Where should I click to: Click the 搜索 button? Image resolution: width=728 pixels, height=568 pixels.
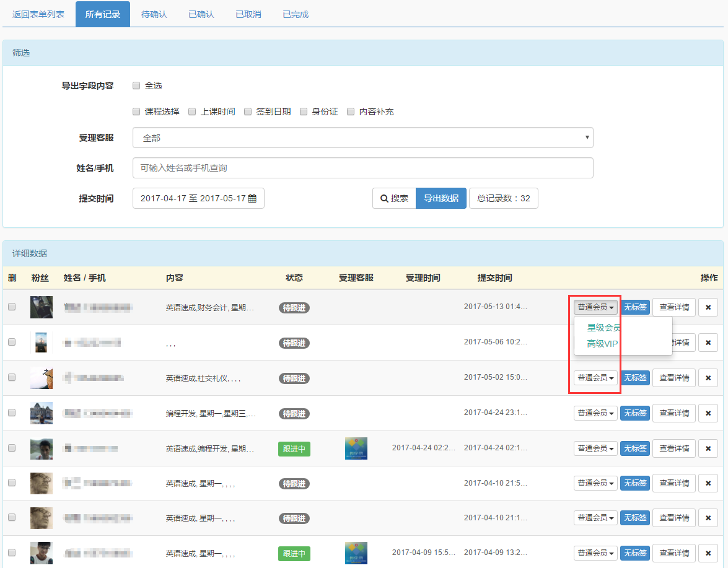tap(394, 198)
